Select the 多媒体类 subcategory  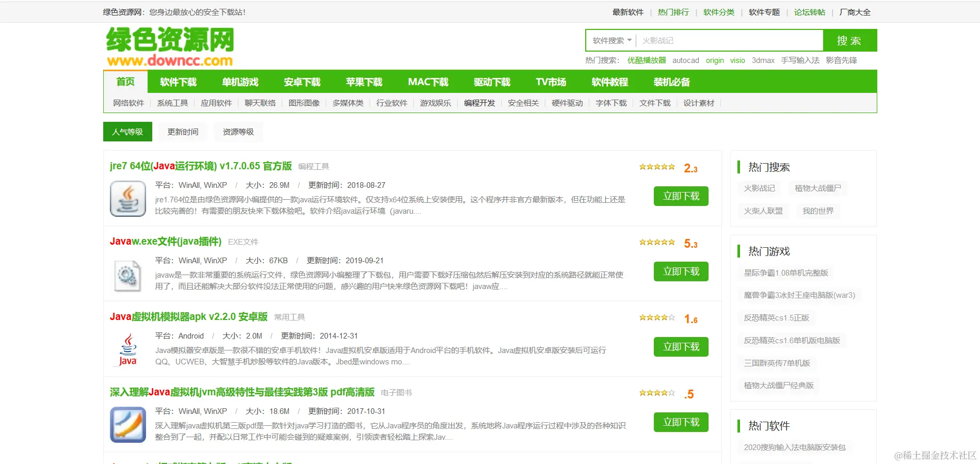point(348,103)
